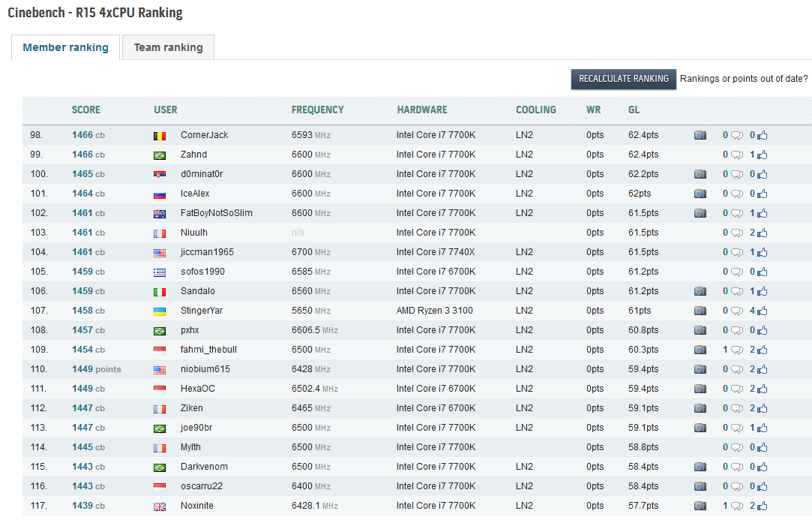Select the Member ranking tab
This screenshot has width=812, height=523.
pyautogui.click(x=65, y=47)
